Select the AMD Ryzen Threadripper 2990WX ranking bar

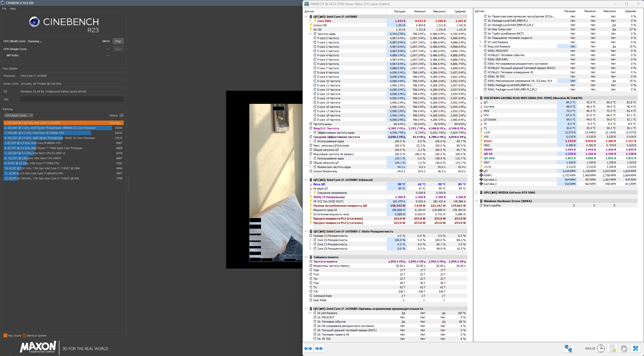58,128
